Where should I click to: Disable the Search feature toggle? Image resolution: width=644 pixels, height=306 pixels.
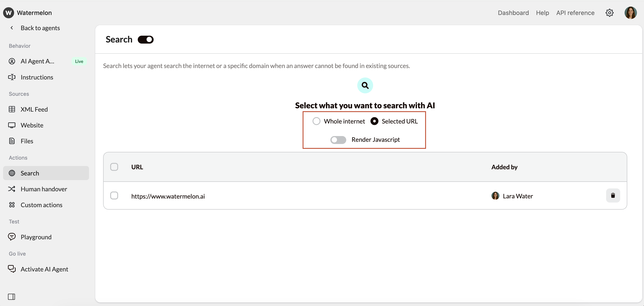pyautogui.click(x=145, y=39)
